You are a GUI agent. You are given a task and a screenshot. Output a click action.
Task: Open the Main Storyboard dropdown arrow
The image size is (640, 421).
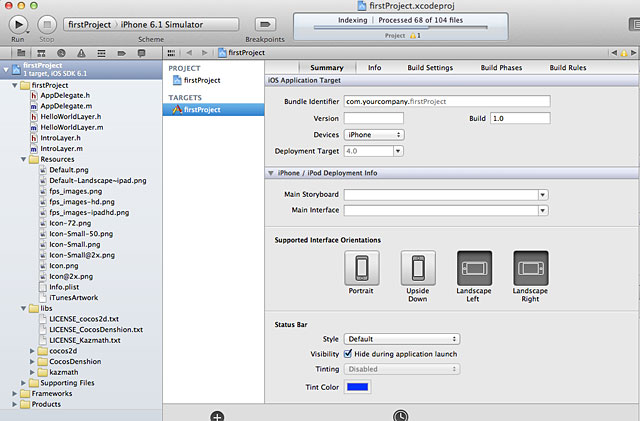[x=543, y=195]
